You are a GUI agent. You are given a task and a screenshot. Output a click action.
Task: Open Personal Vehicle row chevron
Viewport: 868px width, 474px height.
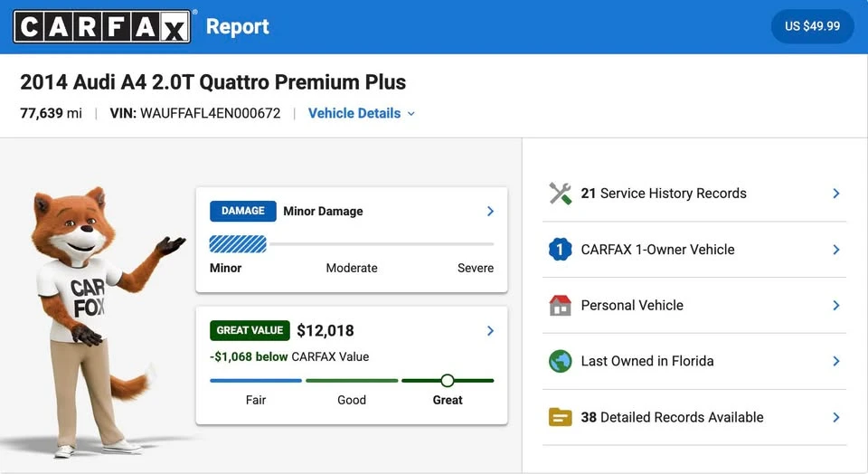tap(835, 305)
